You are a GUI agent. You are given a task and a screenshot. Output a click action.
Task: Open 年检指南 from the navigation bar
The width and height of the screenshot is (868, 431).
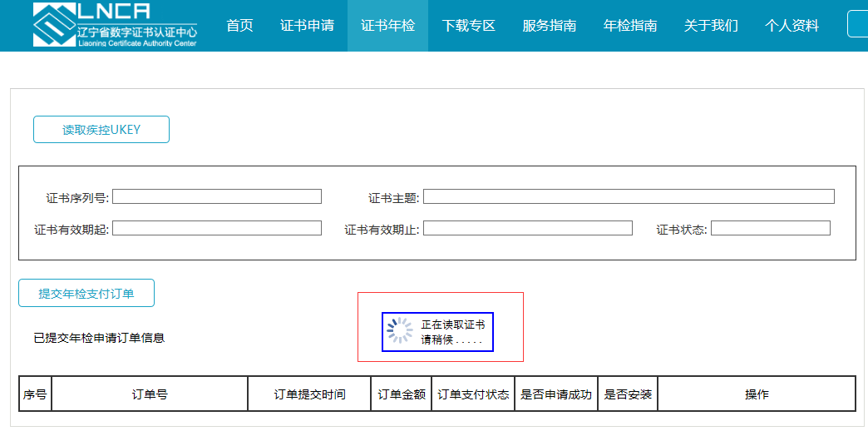629,26
